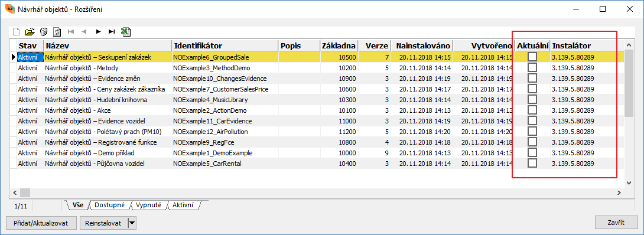644x235 pixels.
Task: Go to next record navigation arrow
Action: click(x=98, y=31)
